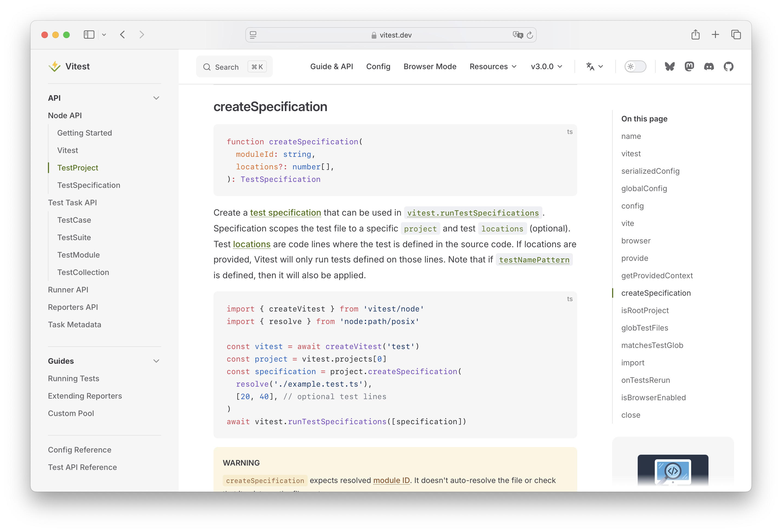Click the module ID link in warning

[x=391, y=481]
